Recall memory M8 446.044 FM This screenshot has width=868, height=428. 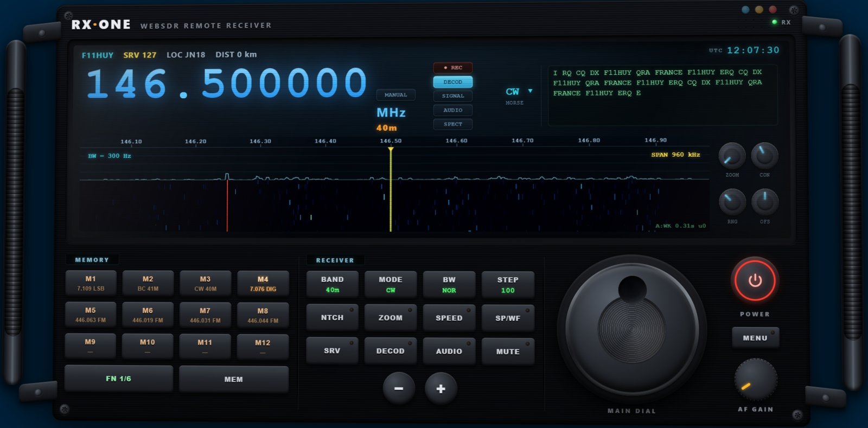(263, 315)
